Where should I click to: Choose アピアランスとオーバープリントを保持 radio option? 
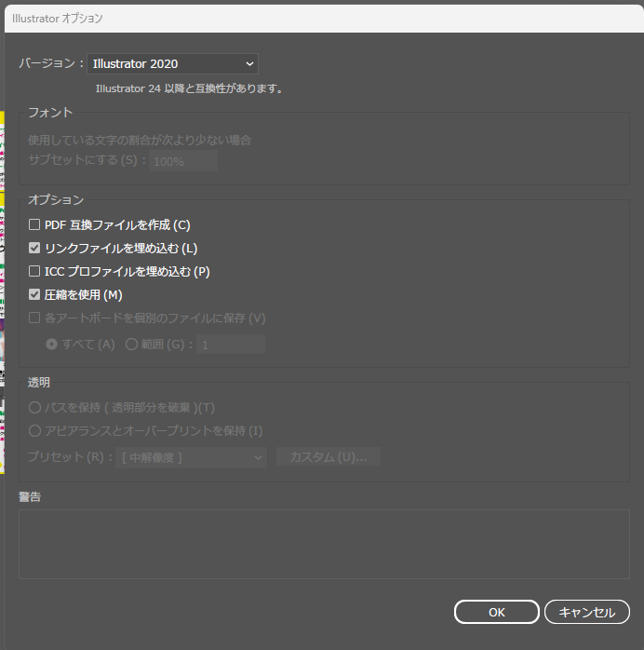pos(35,430)
